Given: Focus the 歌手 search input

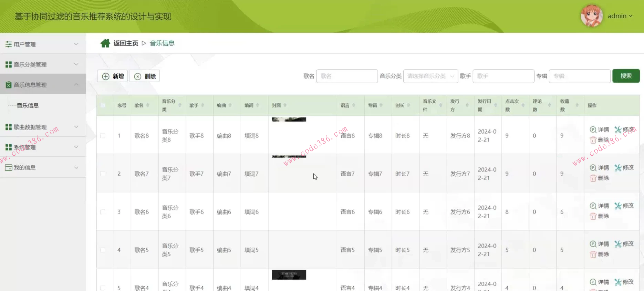Looking at the screenshot, I should click(503, 76).
